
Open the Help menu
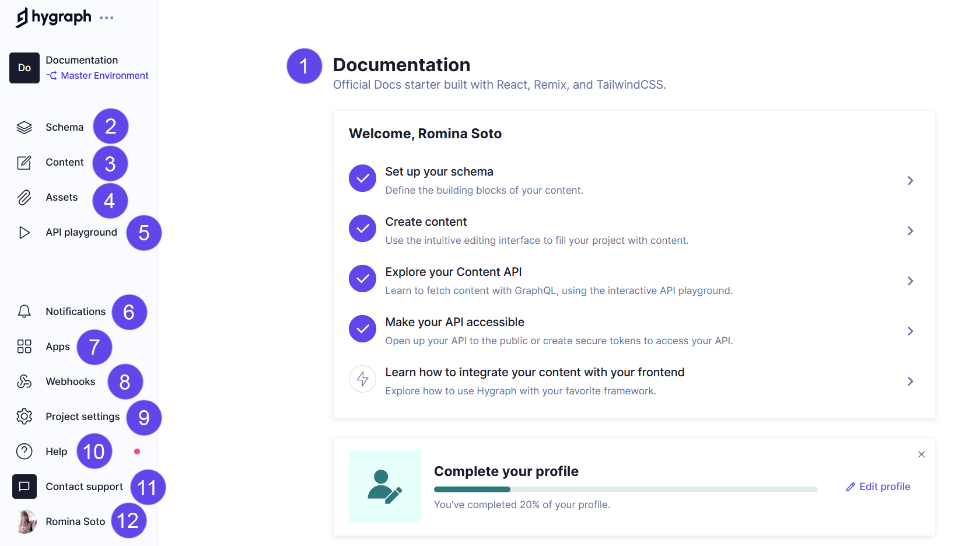[x=56, y=451]
